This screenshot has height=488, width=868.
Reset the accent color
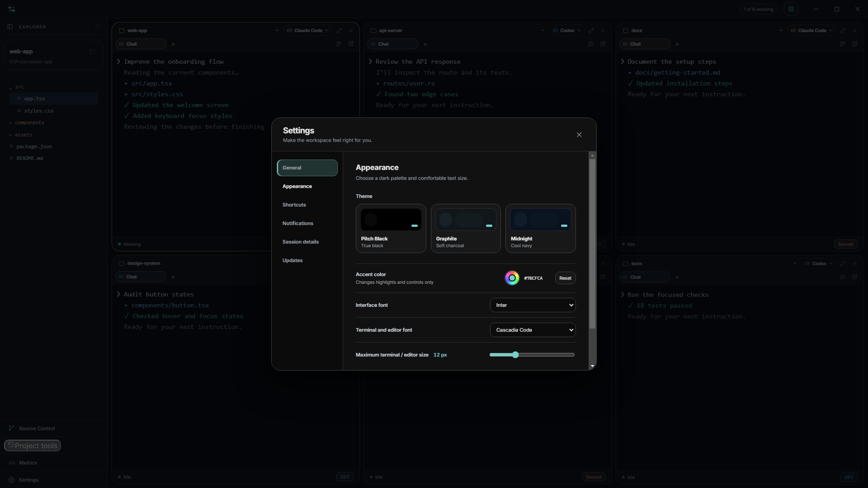565,278
